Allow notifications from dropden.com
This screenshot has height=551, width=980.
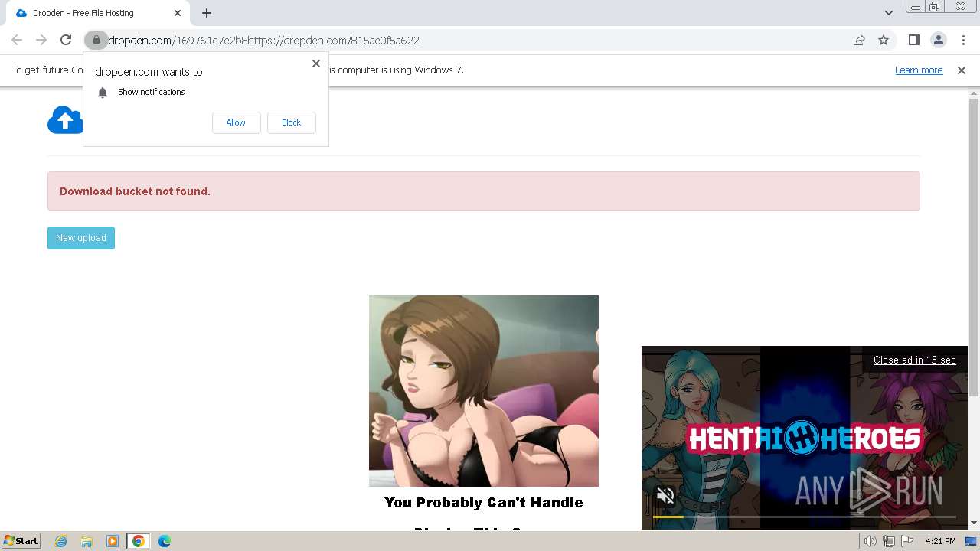(236, 122)
